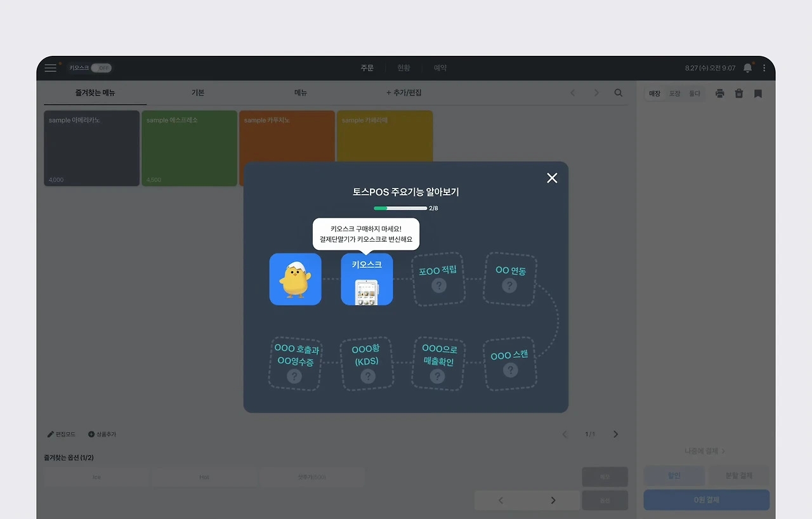Image resolution: width=812 pixels, height=519 pixels.
Task: Open the + 추가/편집 tab
Action: click(403, 93)
